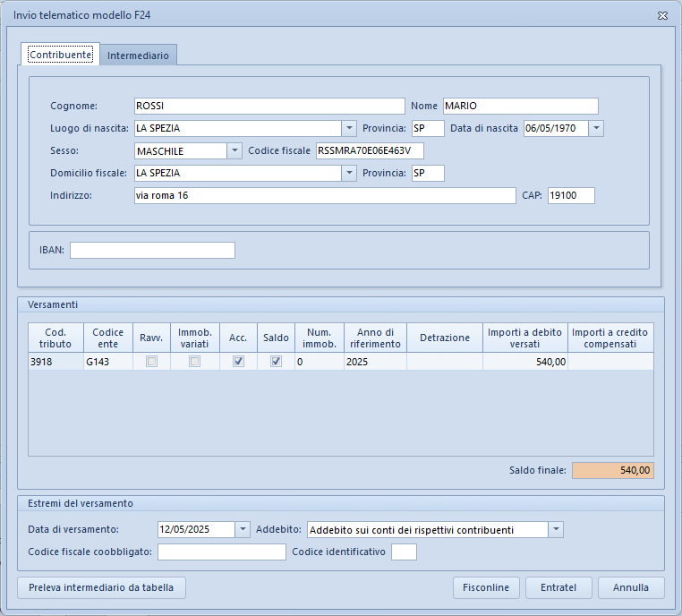
Task: Click the Importi a credito compensati cell
Action: click(610, 362)
